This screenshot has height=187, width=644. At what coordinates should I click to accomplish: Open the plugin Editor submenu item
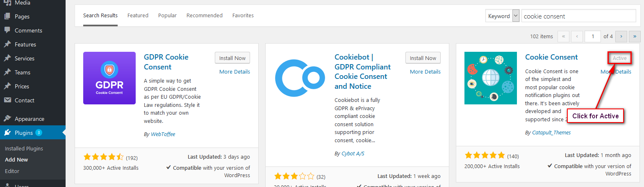click(x=12, y=171)
